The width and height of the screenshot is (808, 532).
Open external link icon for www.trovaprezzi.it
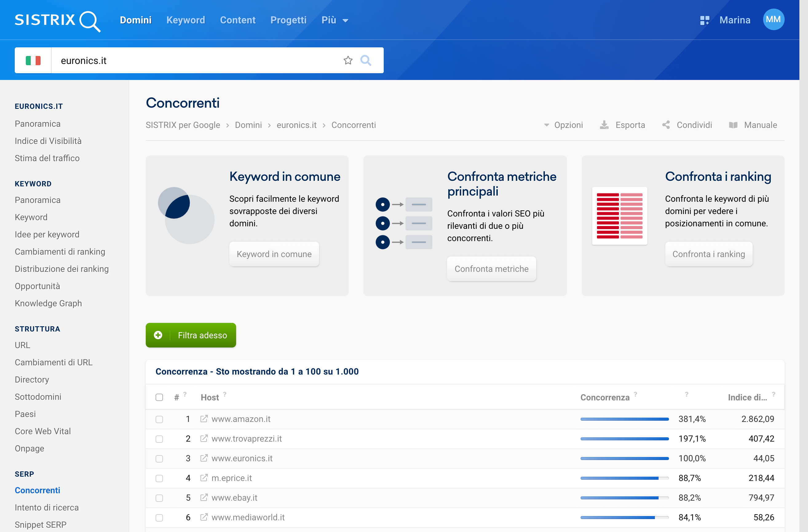pos(204,438)
